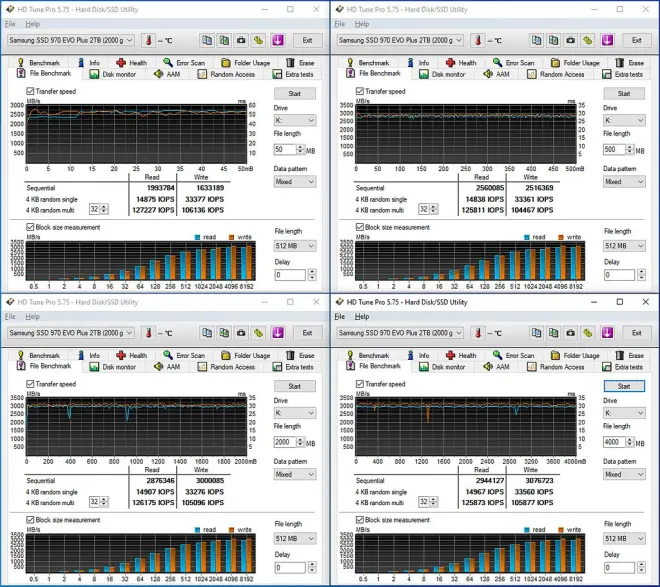Click the thermometer temperature icon in bottom-left window

click(147, 333)
